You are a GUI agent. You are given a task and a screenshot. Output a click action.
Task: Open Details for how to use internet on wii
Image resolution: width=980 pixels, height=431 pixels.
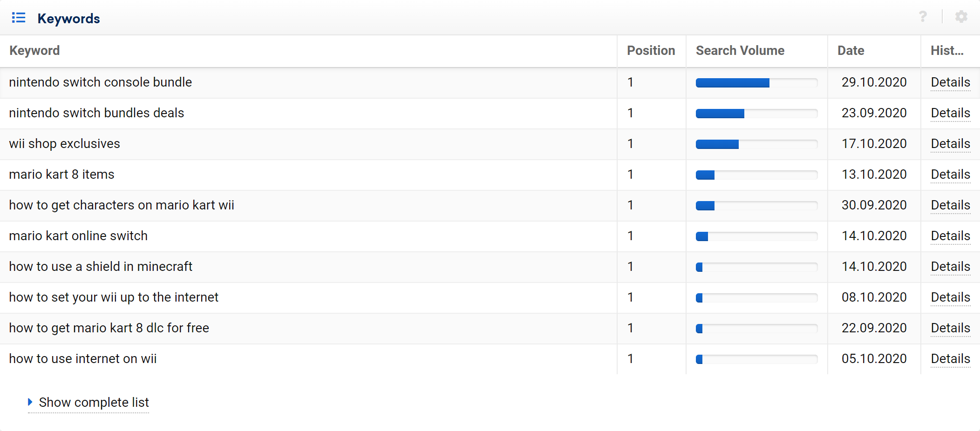(950, 359)
